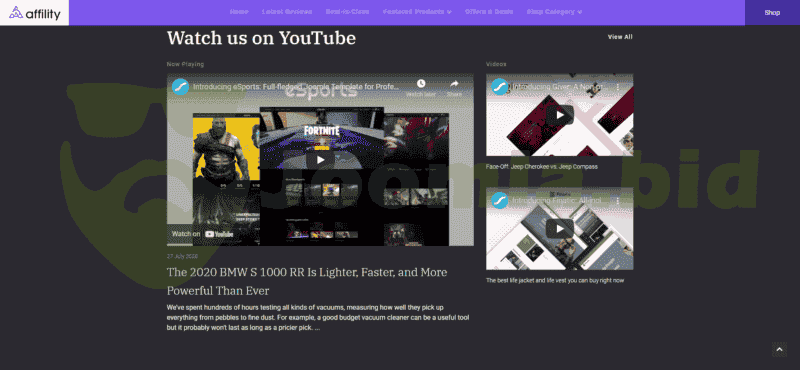Open the three-dot menu on second sidebar video
The image size is (800, 370).
tap(618, 201)
